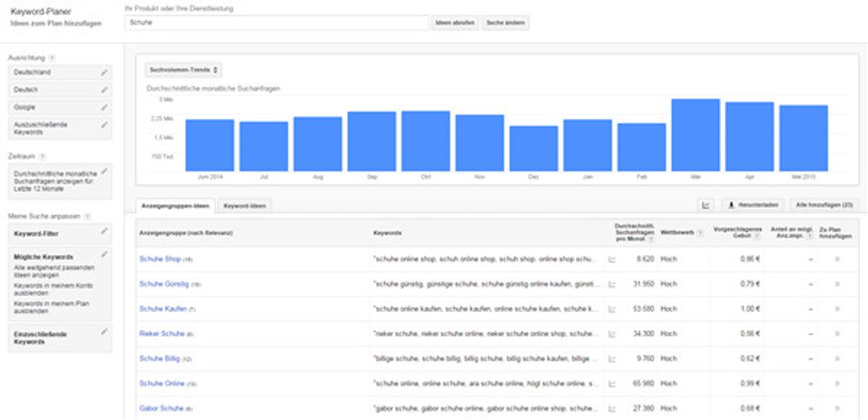The width and height of the screenshot is (868, 420).
Task: Edit the Deutsch language pencil icon
Action: [x=105, y=90]
